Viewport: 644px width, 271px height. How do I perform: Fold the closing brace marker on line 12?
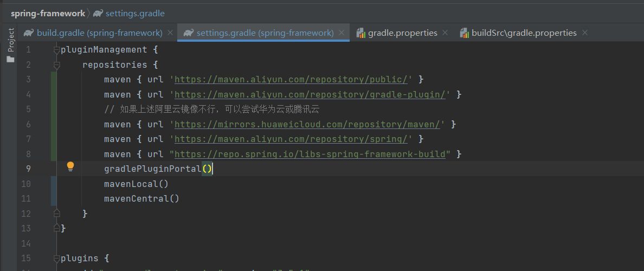pos(57,212)
